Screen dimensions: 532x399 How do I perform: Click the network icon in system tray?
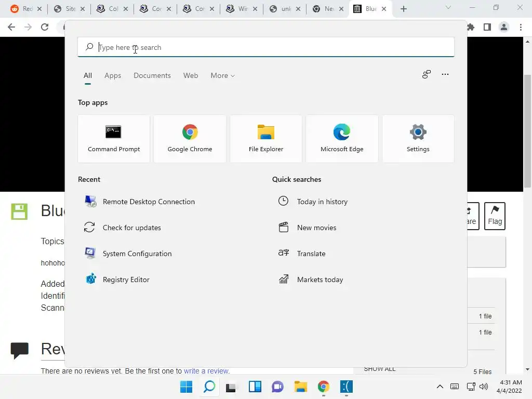471,387
